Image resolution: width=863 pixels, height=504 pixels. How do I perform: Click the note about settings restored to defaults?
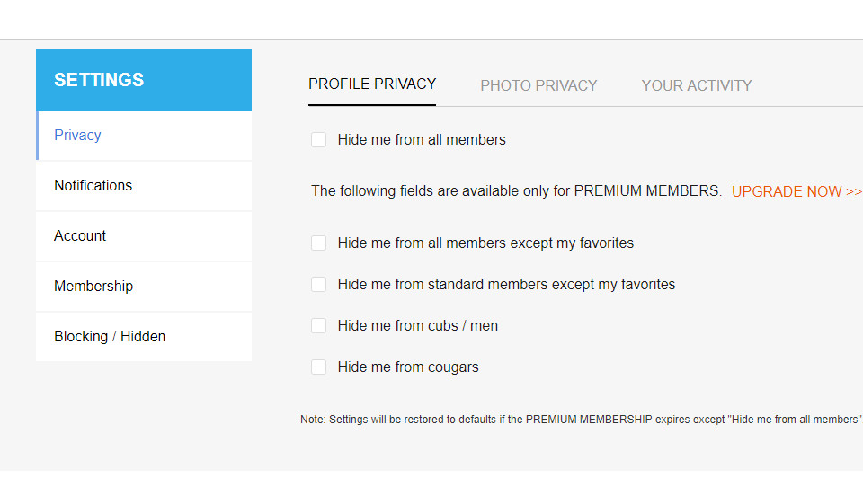coord(581,420)
